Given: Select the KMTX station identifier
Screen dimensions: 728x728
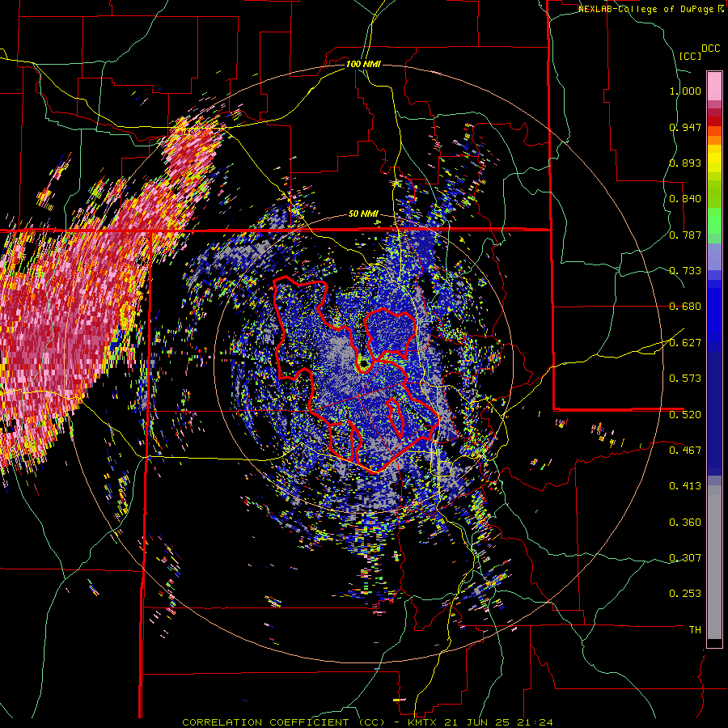Looking at the screenshot, I should click(x=423, y=722).
